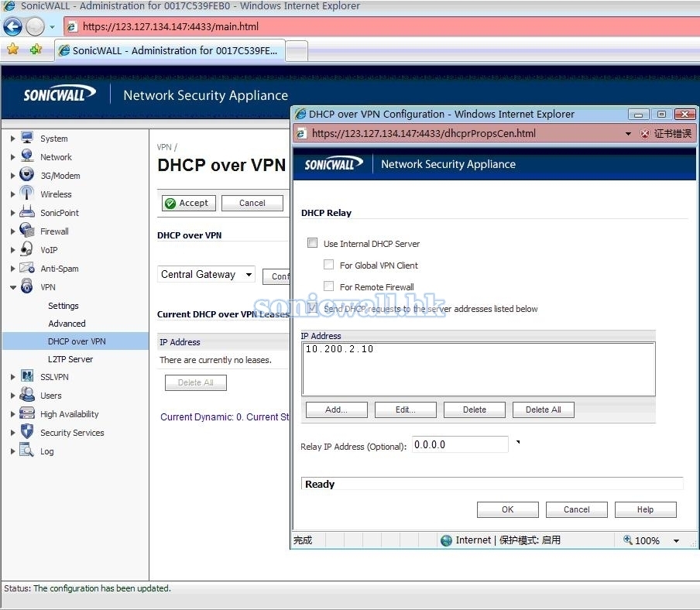Image resolution: width=700 pixels, height=610 pixels.
Task: Enable Use Internal DHCP Server checkbox
Action: click(313, 243)
